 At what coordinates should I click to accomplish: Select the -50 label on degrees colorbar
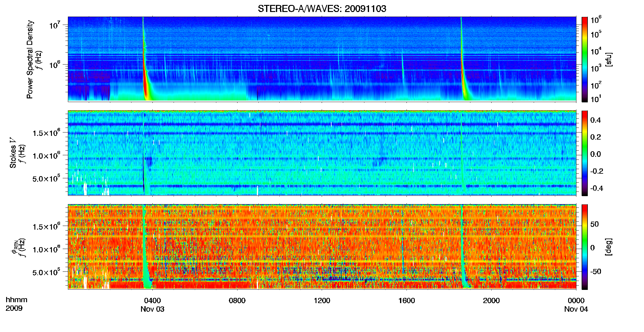[596, 271]
